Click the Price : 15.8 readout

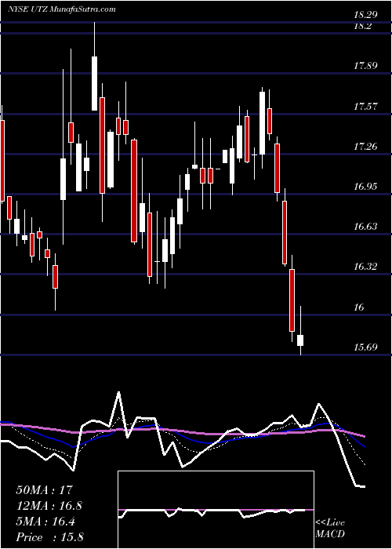(49, 537)
